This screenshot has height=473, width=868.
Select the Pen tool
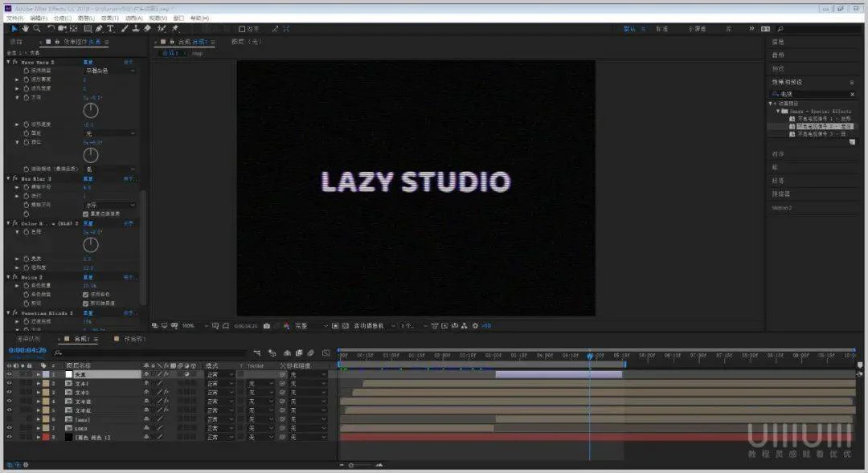point(99,29)
